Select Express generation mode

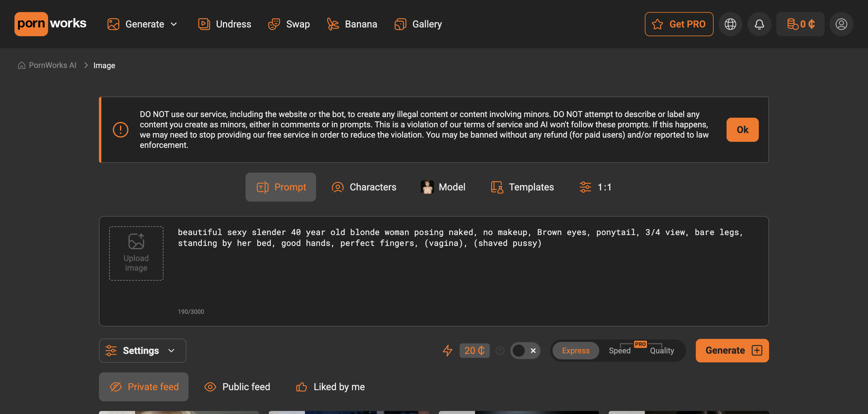(575, 351)
